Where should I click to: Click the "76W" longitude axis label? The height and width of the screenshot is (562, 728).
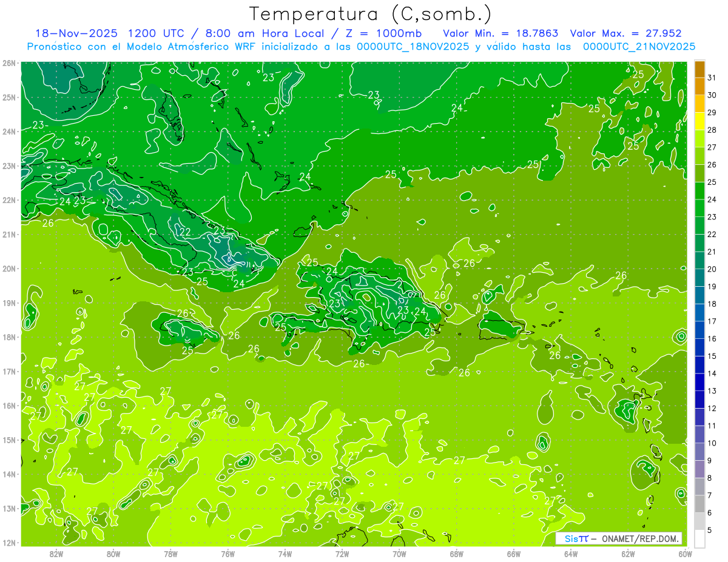pyautogui.click(x=227, y=554)
